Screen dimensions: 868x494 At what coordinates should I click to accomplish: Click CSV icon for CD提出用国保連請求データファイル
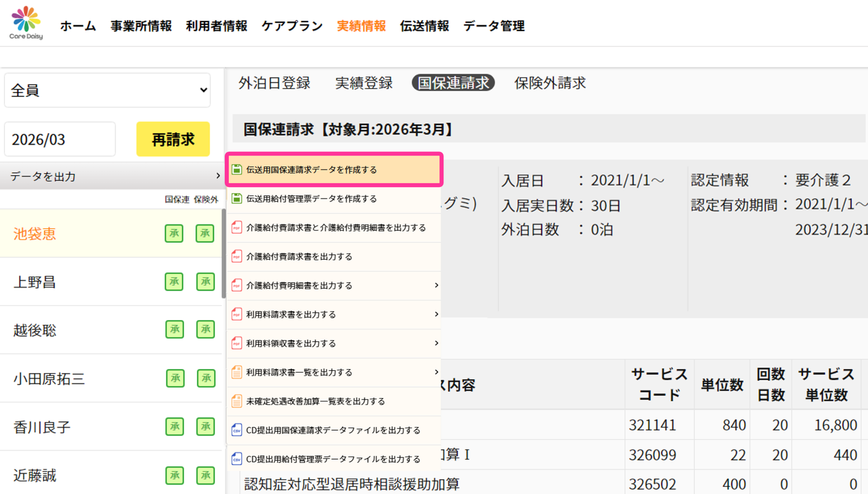237,430
